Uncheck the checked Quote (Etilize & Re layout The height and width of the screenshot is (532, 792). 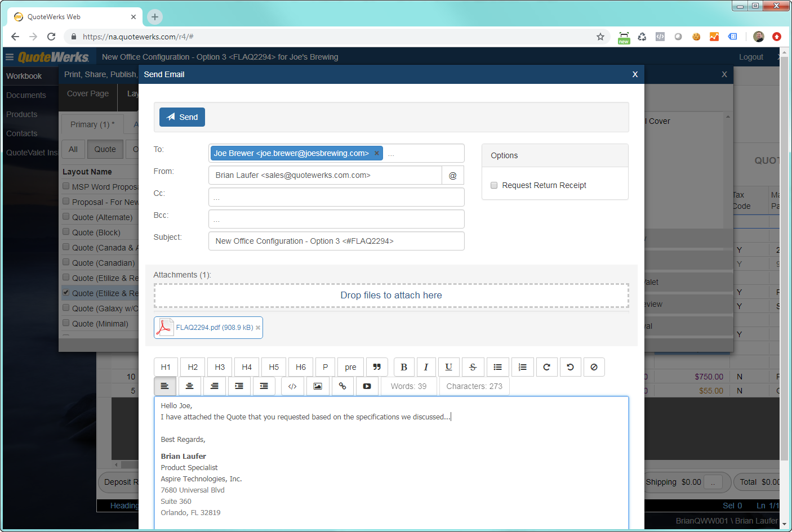pos(66,293)
